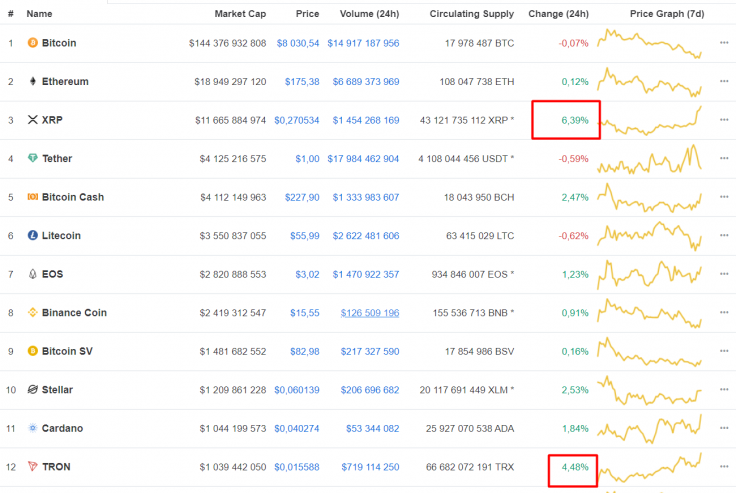The image size is (736, 493).
Task: Open the Litecoin 7d price graph
Action: click(x=649, y=236)
